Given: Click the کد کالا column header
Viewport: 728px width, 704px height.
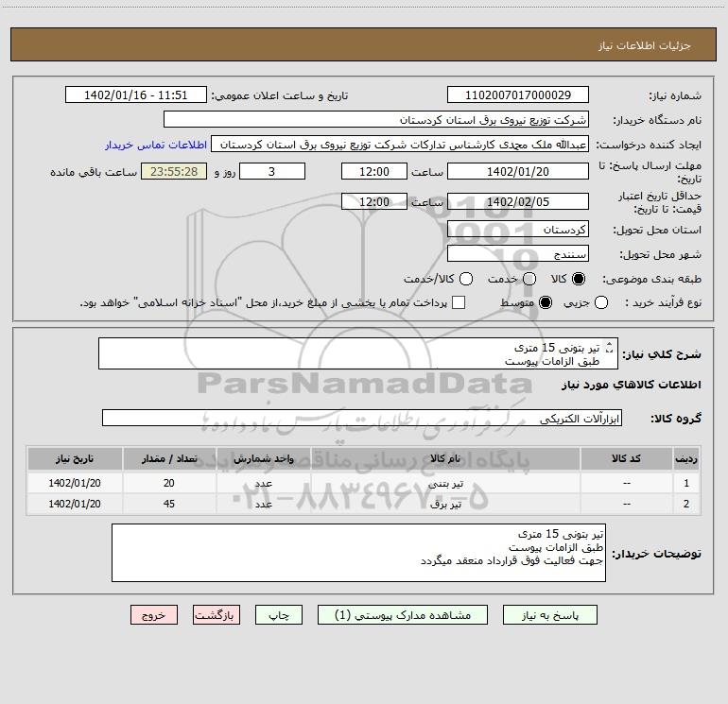Looking at the screenshot, I should click(x=627, y=458).
